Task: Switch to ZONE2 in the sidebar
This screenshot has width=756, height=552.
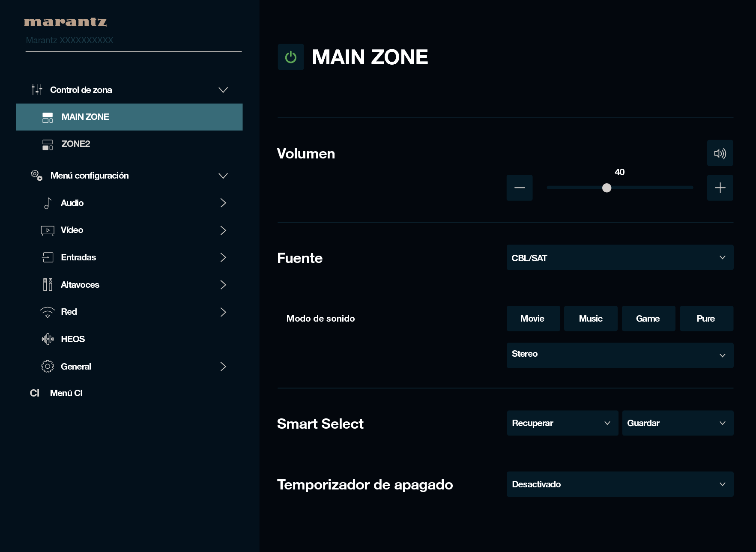Action: [76, 144]
